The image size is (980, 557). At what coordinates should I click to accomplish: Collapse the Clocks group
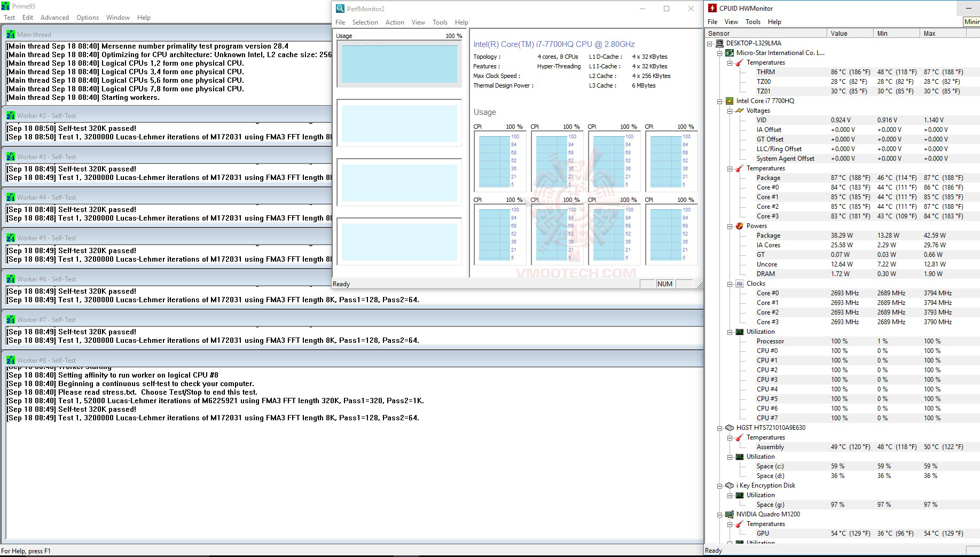[730, 284]
